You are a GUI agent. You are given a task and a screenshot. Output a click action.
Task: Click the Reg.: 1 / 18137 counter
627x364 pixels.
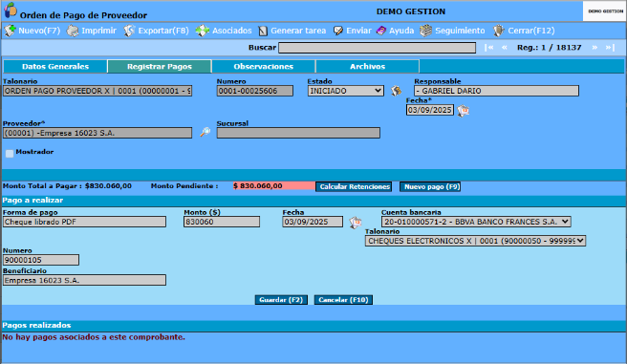pos(549,48)
